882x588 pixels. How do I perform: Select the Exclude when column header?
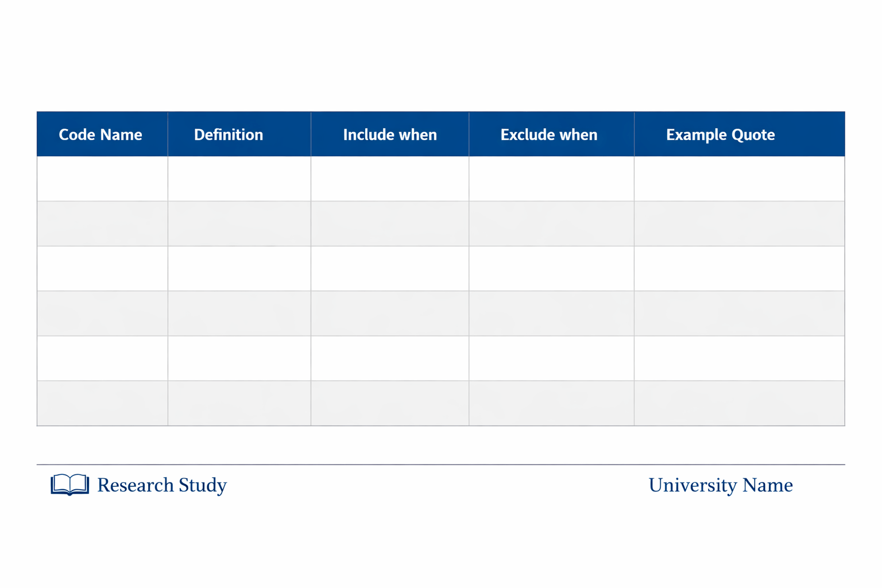pyautogui.click(x=551, y=134)
